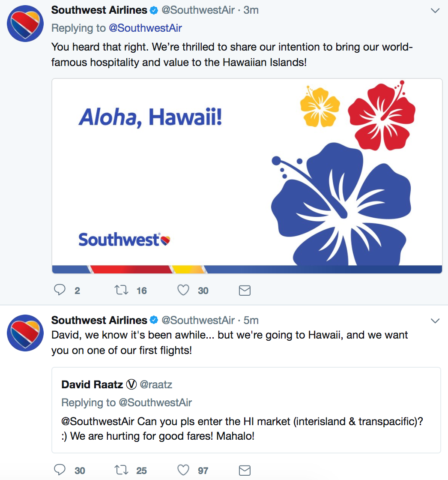Open the 3m timestamp of first tweet

(x=251, y=10)
